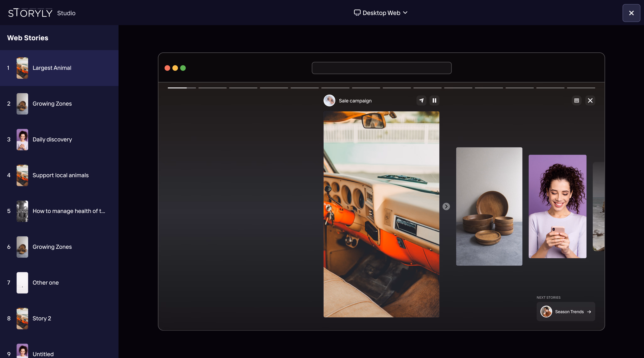
Task: Open the woman with phone story thumbnail
Action: pos(557,206)
